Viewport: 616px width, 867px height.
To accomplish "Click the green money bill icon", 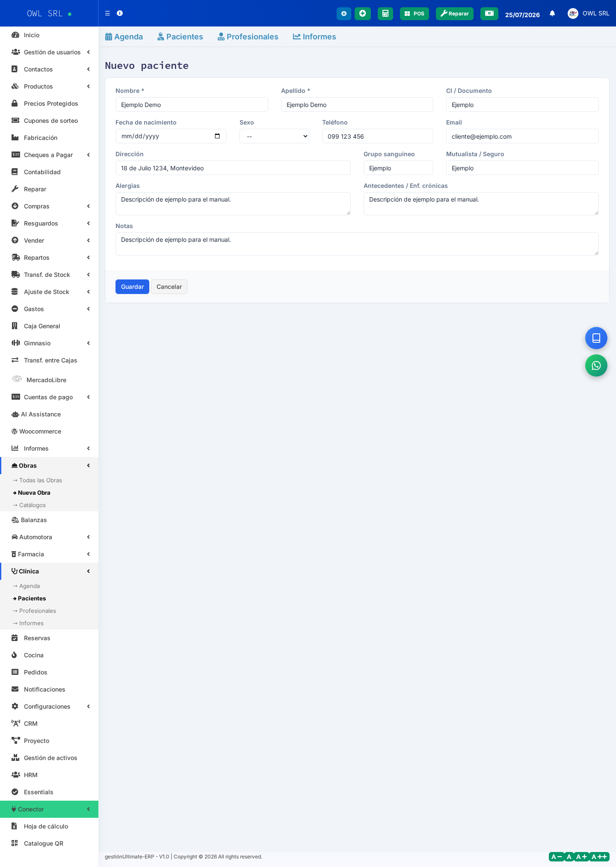I will 489,14.
